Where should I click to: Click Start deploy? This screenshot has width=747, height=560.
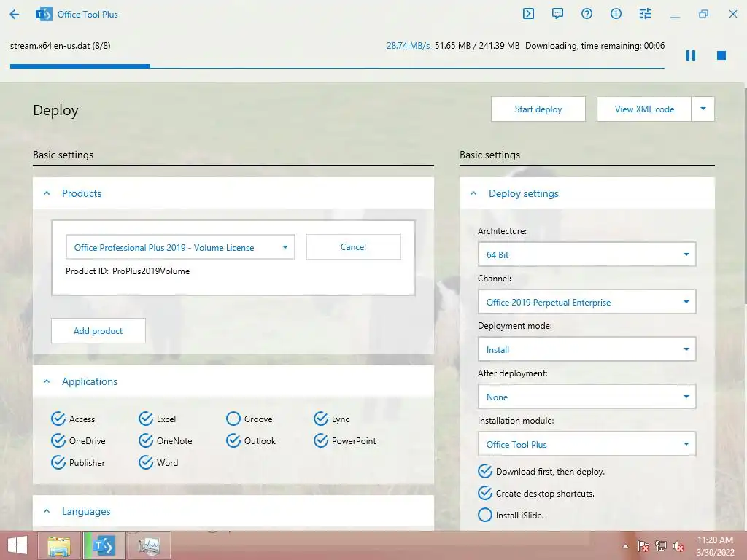coord(538,109)
